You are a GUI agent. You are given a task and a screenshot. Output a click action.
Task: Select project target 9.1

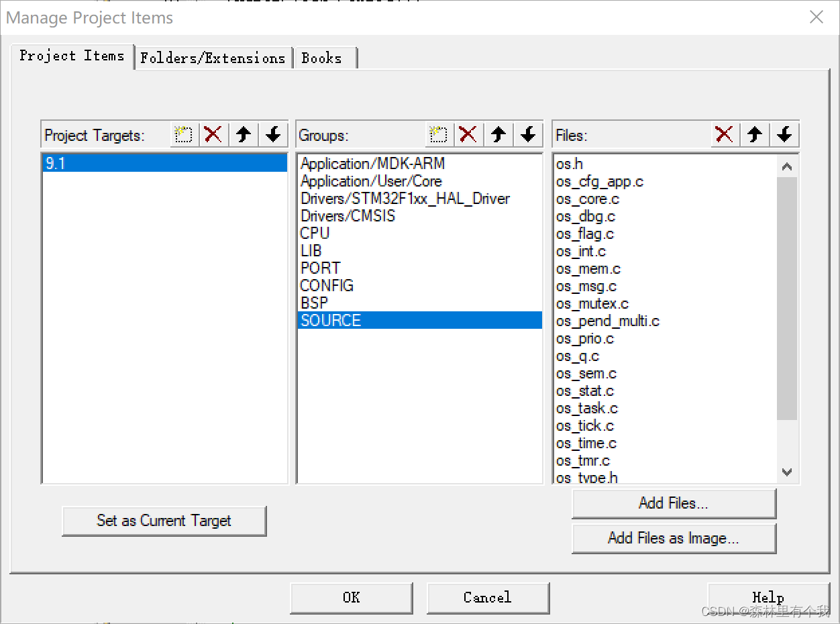(x=164, y=163)
